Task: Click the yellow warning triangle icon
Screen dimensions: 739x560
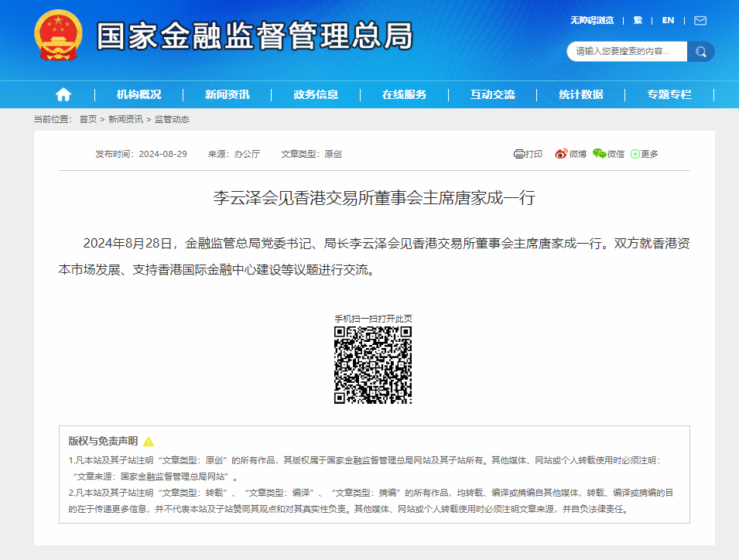Action: 149,442
